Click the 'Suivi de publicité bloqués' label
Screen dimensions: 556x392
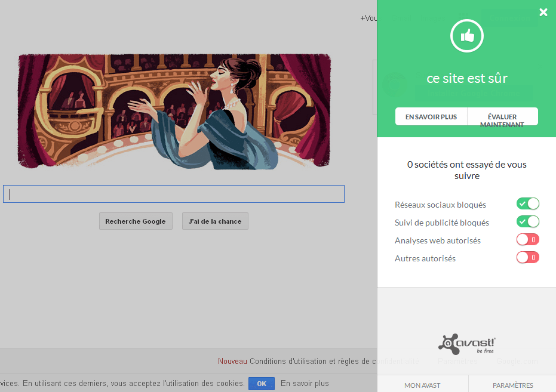pyautogui.click(x=442, y=223)
